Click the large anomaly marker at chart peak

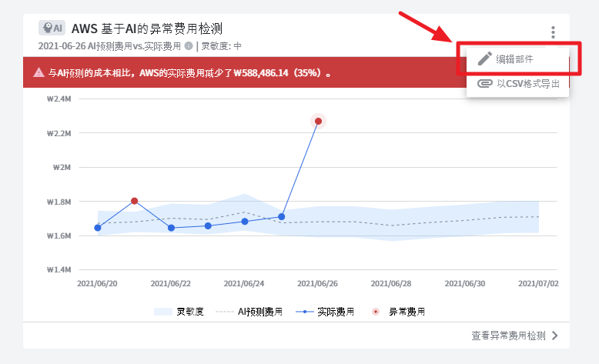(x=318, y=121)
